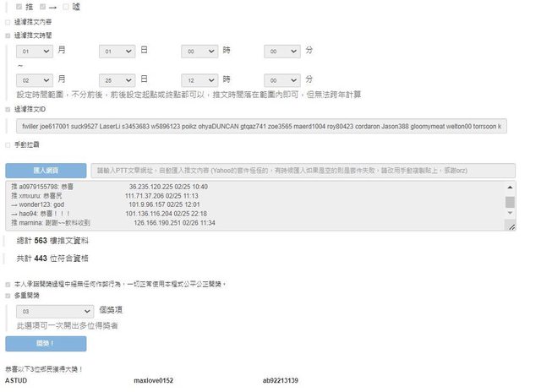
Task: Expand the start hour dropdown
Action: tap(200, 52)
